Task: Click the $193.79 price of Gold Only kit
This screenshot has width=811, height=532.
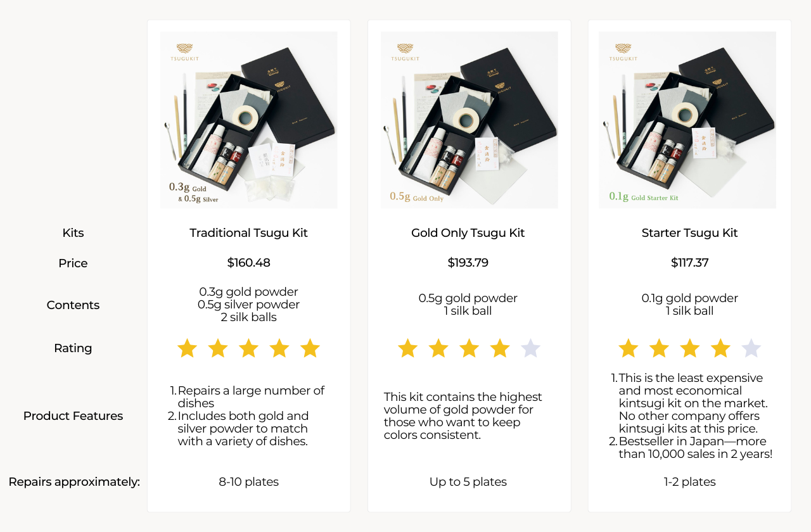Action: (x=468, y=263)
